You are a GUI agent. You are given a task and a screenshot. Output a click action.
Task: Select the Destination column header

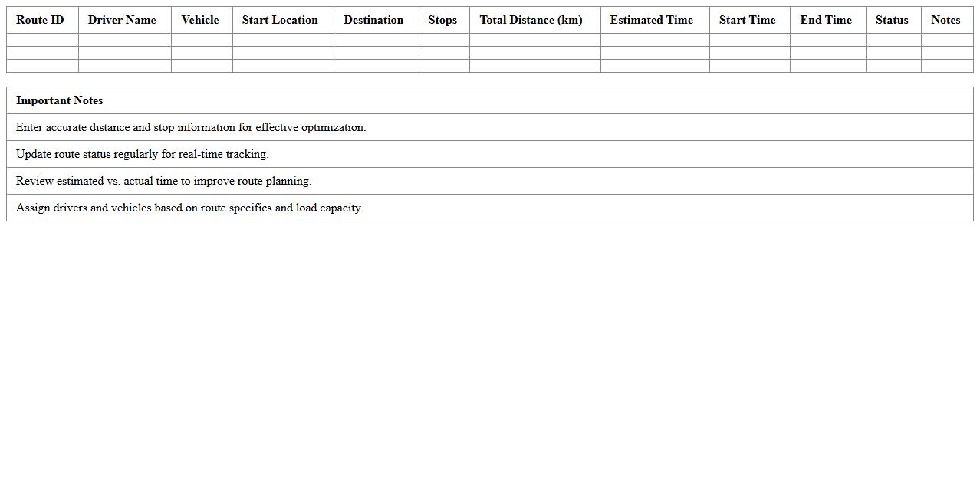click(373, 20)
